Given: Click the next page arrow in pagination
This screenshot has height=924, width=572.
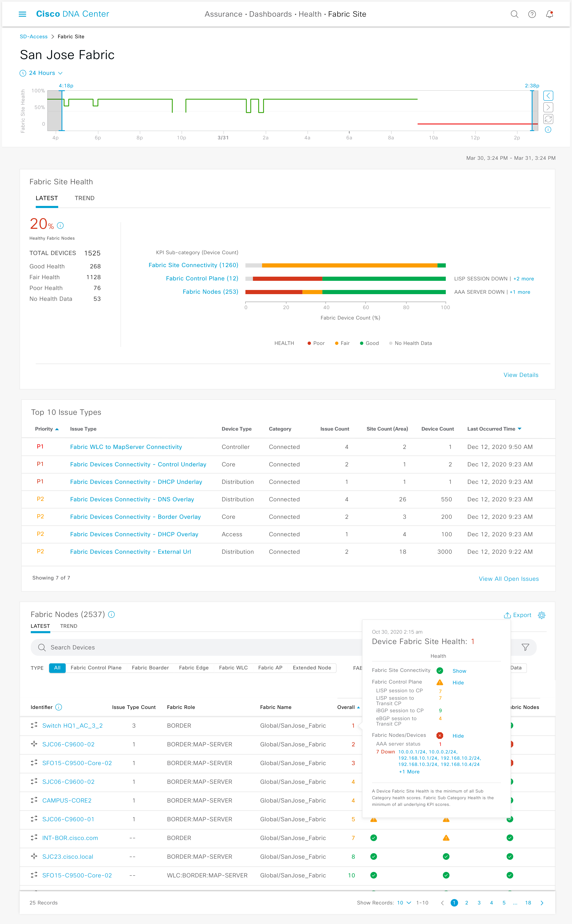Looking at the screenshot, I should pos(542,903).
